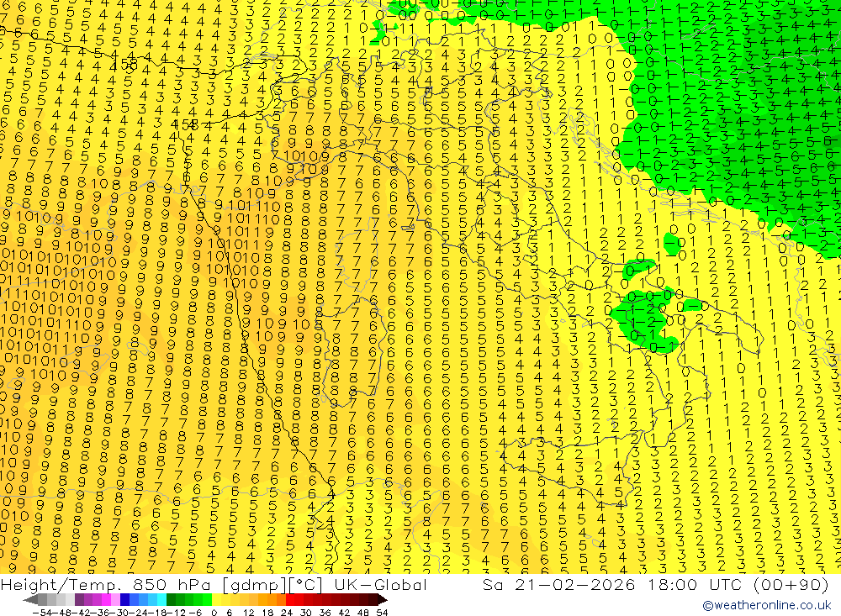
Task: Click the -54 label on color scale
Action: (42, 613)
